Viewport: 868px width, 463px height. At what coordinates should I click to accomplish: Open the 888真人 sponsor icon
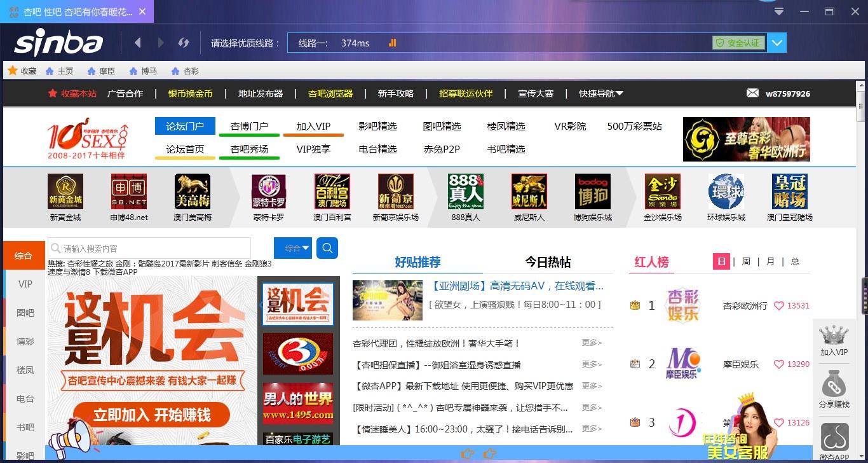click(x=466, y=191)
